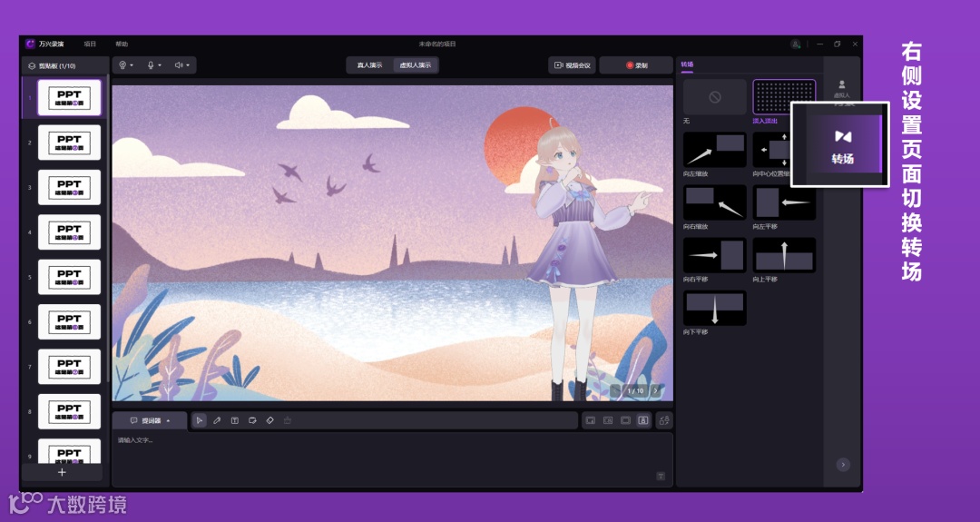Click the teleprompter text input area
The height and width of the screenshot is (522, 980).
click(393, 459)
